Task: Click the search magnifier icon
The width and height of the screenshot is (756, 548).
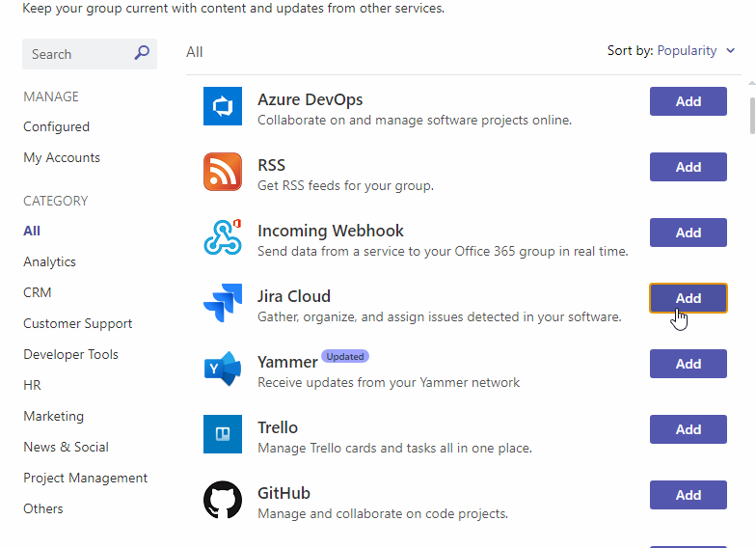Action: pyautogui.click(x=142, y=52)
